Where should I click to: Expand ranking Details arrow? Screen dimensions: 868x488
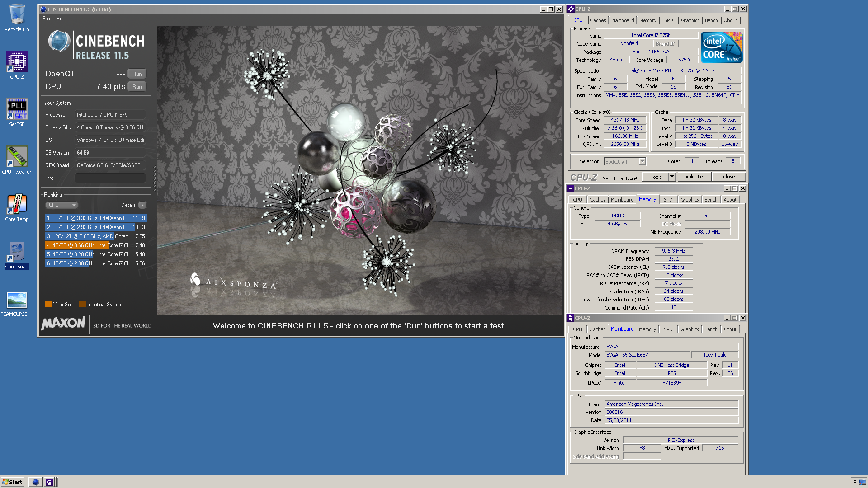click(x=142, y=205)
